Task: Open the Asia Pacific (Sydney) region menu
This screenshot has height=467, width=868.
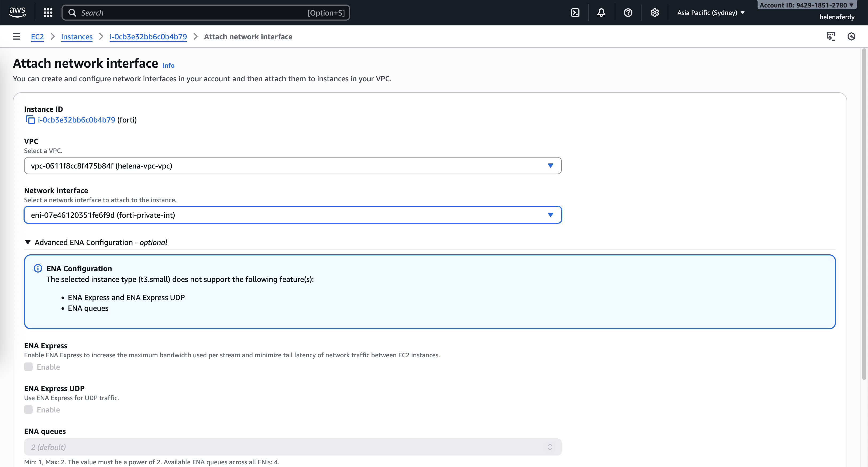Action: [x=710, y=13]
